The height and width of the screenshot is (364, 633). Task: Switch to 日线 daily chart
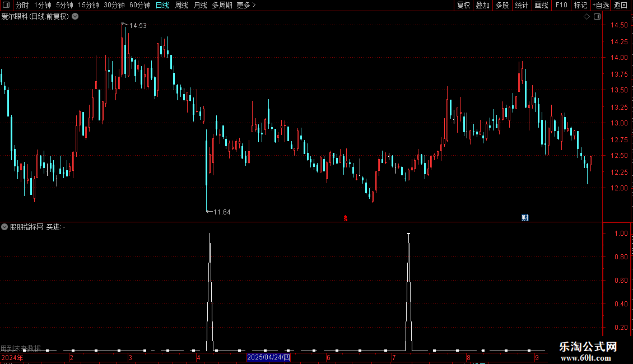162,5
